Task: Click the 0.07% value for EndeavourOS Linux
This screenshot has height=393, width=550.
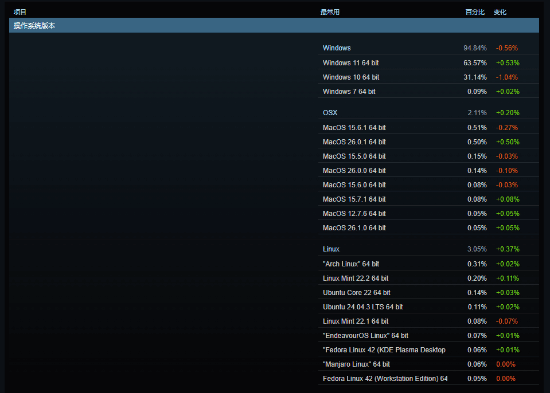Action: (477, 336)
